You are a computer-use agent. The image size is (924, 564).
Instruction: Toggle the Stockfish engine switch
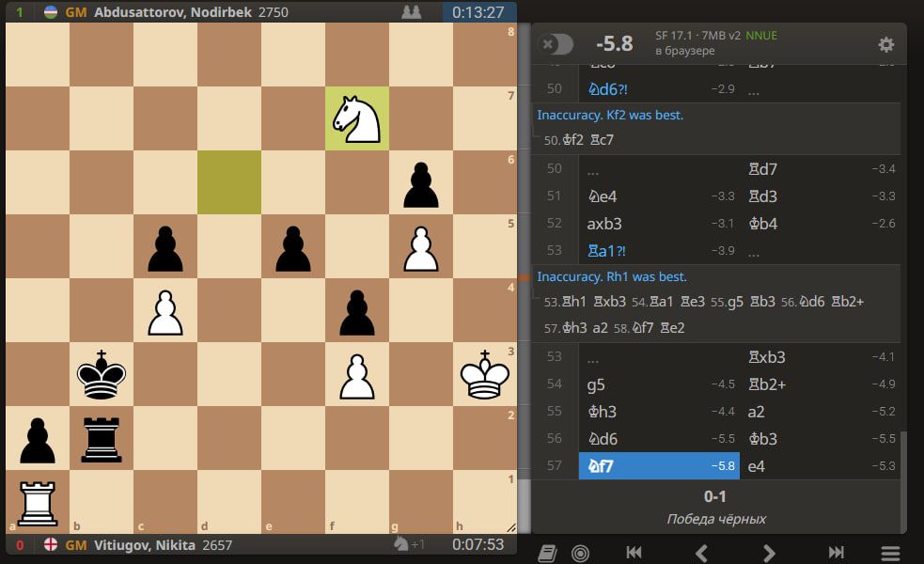556,44
